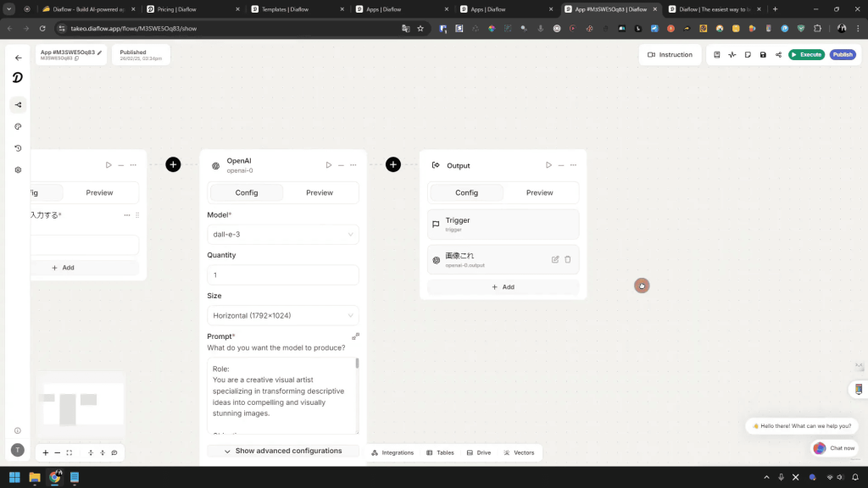Delete the 画像これ output item
The height and width of the screenshot is (488, 868).
coord(568,259)
